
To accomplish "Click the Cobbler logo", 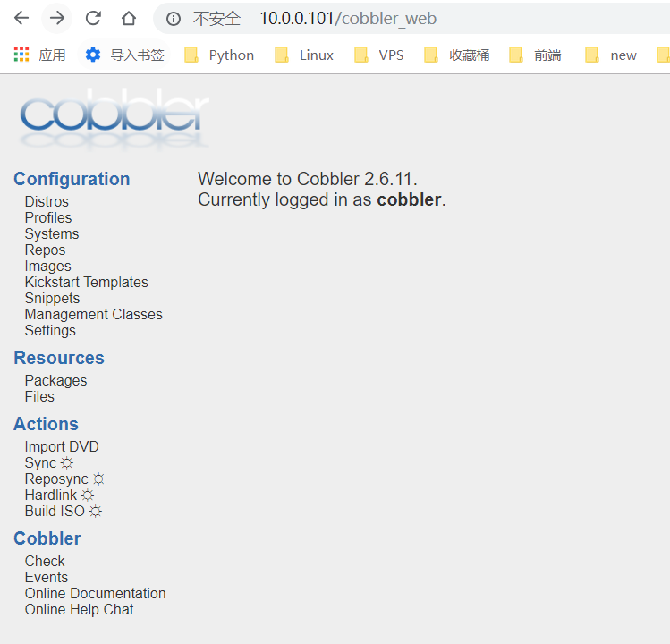I will 114,118.
